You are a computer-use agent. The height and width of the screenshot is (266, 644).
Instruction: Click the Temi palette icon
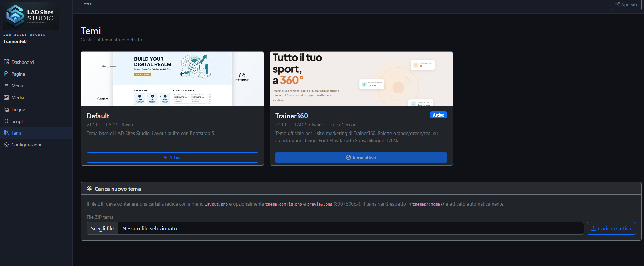[x=6, y=133]
